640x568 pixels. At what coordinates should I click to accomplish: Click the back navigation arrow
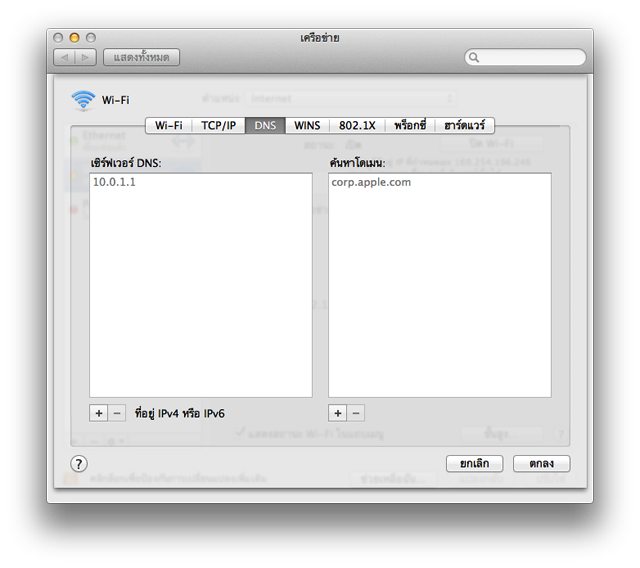point(64,58)
